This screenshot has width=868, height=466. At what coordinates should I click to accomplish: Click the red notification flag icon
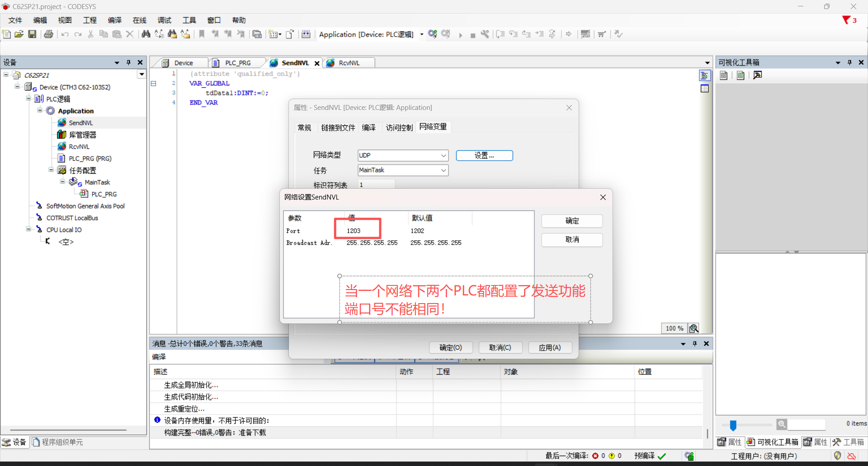(846, 20)
